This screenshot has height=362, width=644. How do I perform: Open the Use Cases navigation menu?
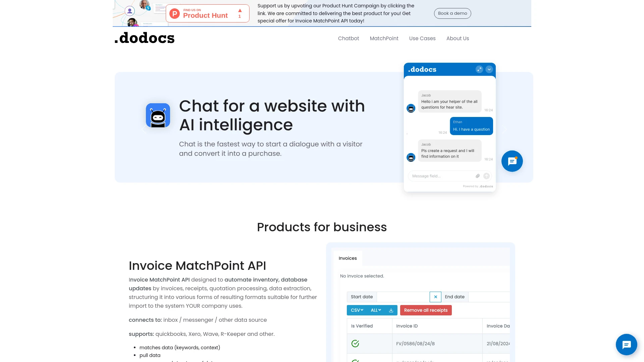tap(422, 39)
